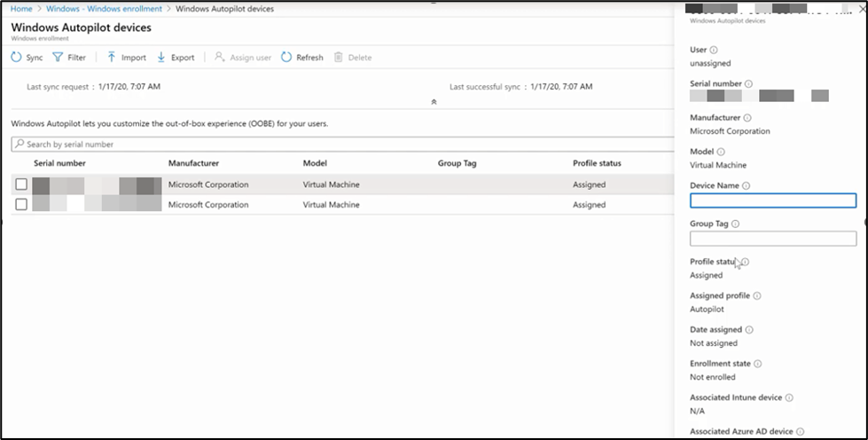Viewport: 868px width, 440px height.
Task: Click 'Not assigned' under Date assigned
Action: coord(714,343)
